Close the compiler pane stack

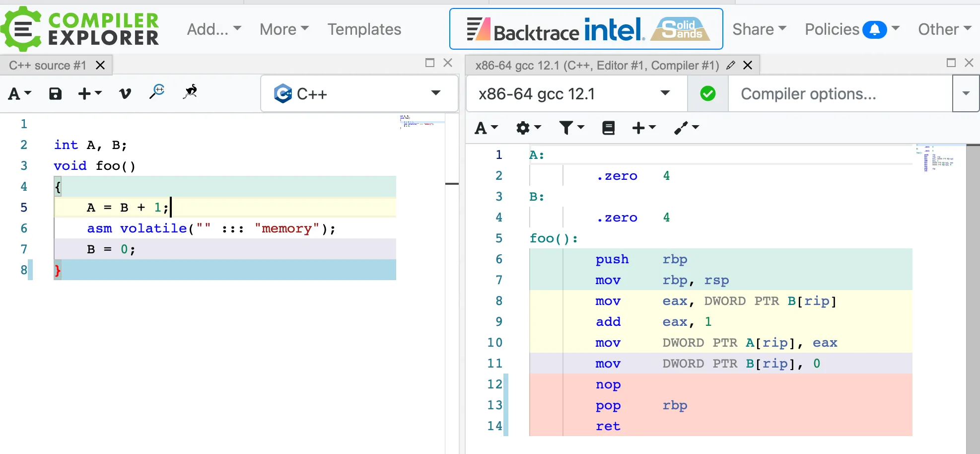tap(969, 63)
